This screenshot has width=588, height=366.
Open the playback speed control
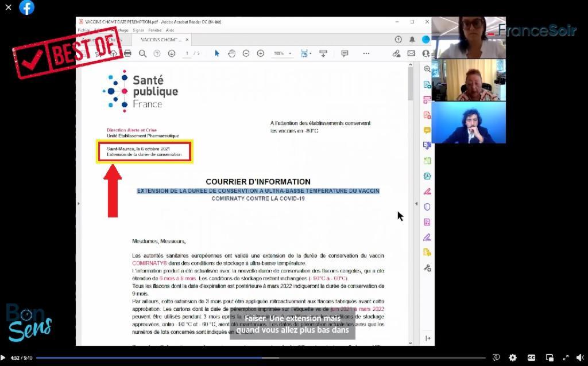coord(496,357)
